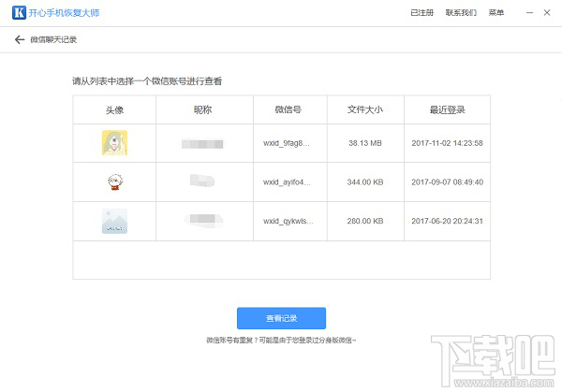Image resolution: width=562 pixels, height=392 pixels.
Task: Click the wxid_qykwls... WeChat ID cell
Action: [x=288, y=221]
